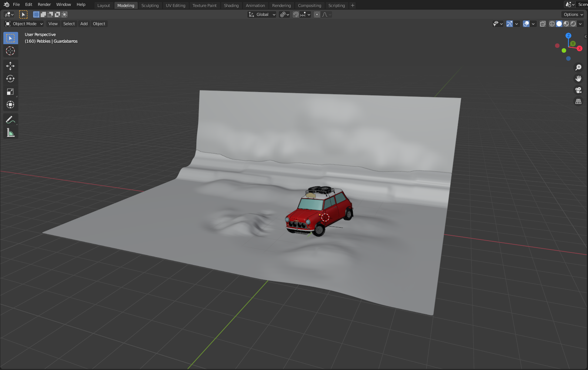
Task: Set selection mode to invert
Action: [x=57, y=14]
